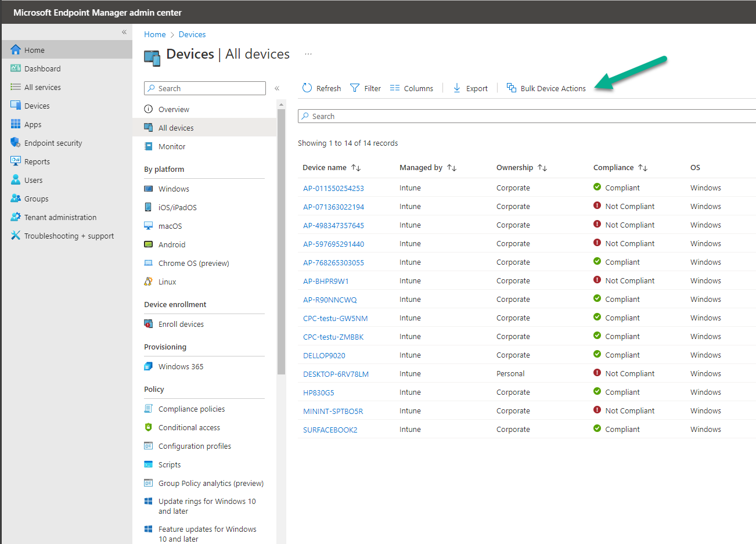This screenshot has width=756, height=544.
Task: Click the Users person icon
Action: [16, 180]
